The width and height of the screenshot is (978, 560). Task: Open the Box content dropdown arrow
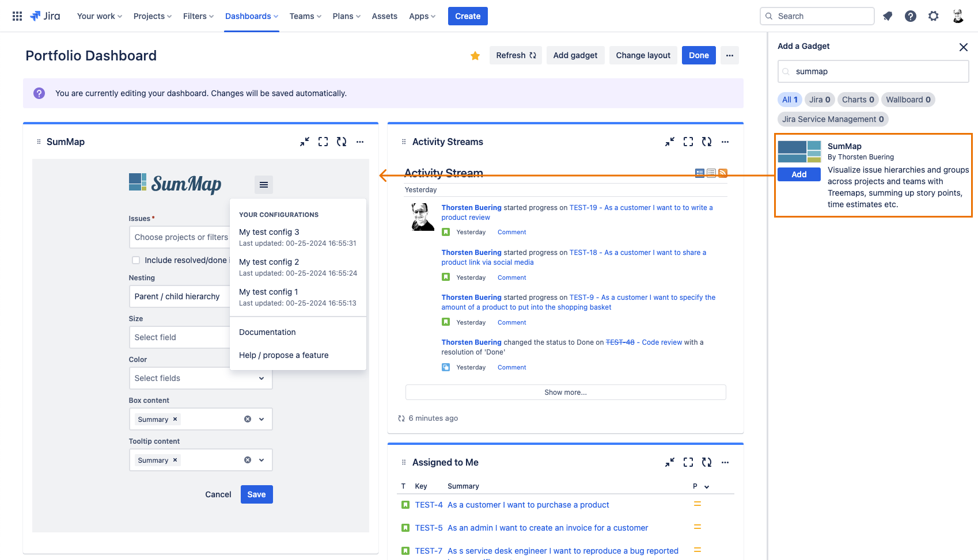click(x=261, y=419)
